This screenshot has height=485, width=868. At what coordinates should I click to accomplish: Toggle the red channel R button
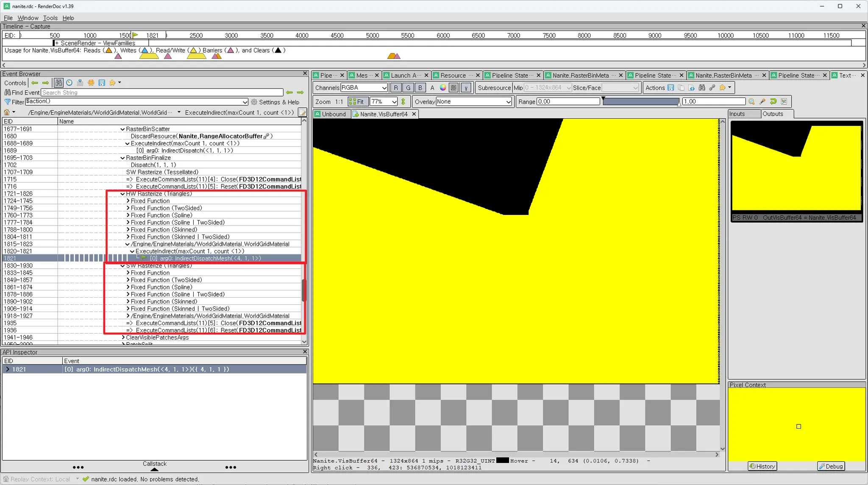[395, 88]
